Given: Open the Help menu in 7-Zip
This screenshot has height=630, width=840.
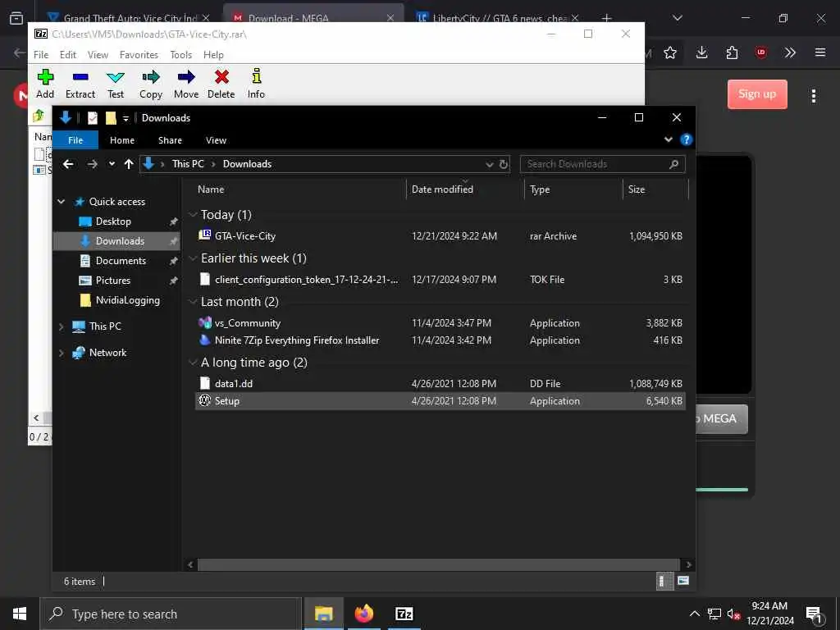Looking at the screenshot, I should [213, 55].
